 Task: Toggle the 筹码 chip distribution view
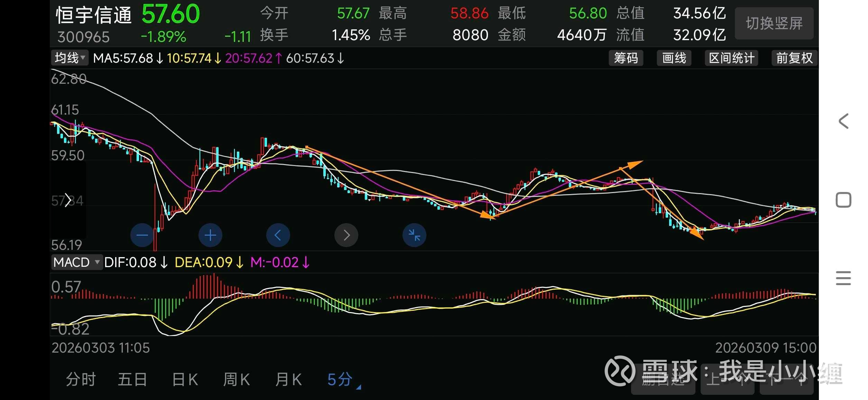click(x=626, y=58)
